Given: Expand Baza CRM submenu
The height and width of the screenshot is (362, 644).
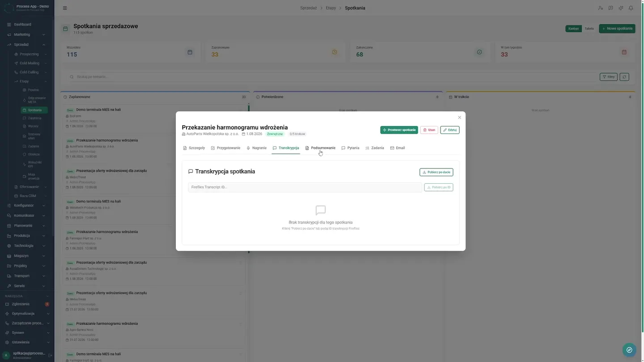Looking at the screenshot, I should point(30,196).
